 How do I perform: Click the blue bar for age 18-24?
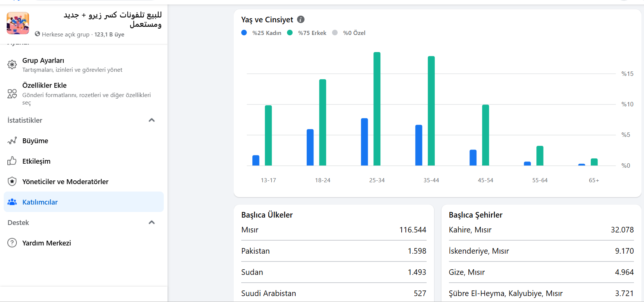pos(310,147)
